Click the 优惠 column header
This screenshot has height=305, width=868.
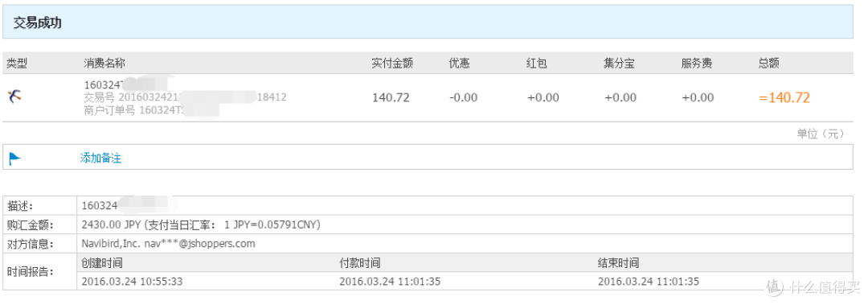(x=460, y=64)
